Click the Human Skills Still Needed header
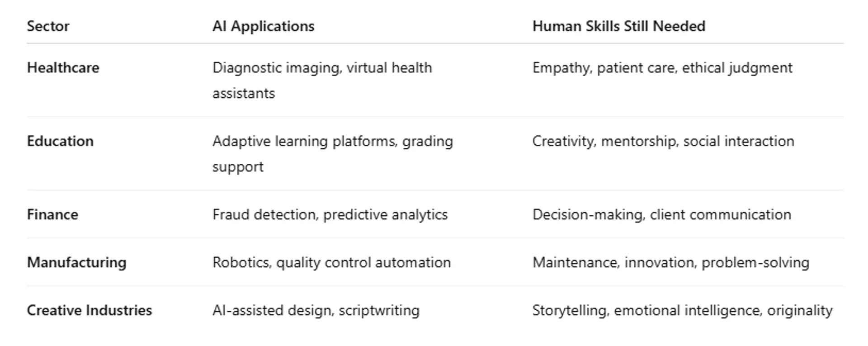The width and height of the screenshot is (868, 346). click(x=618, y=26)
